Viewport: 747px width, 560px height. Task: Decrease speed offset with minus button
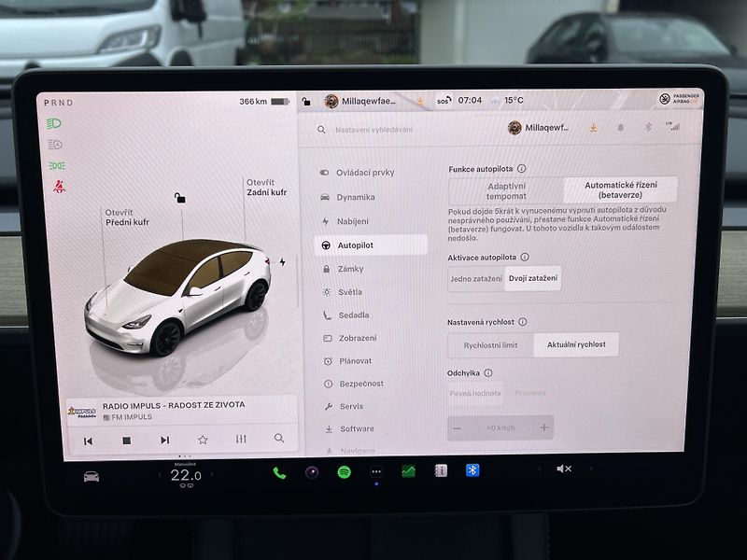[457, 428]
